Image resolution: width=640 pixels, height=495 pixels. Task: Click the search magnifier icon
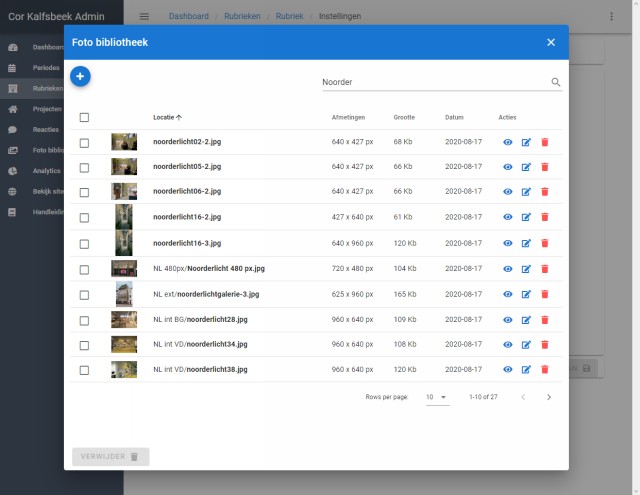556,82
